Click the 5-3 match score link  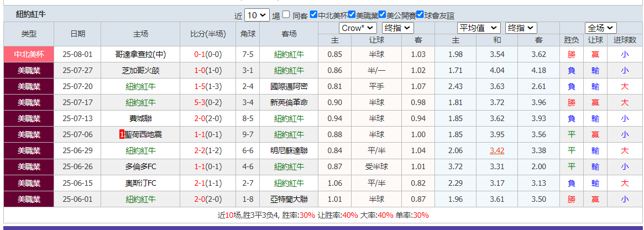[x=200, y=102]
